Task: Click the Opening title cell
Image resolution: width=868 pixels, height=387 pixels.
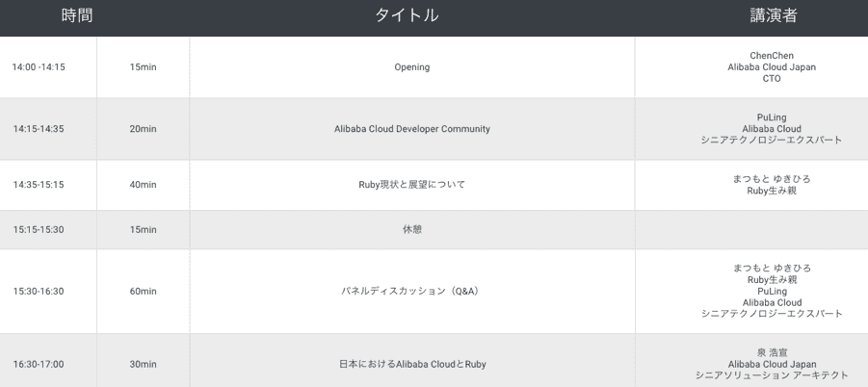Action: pos(412,67)
